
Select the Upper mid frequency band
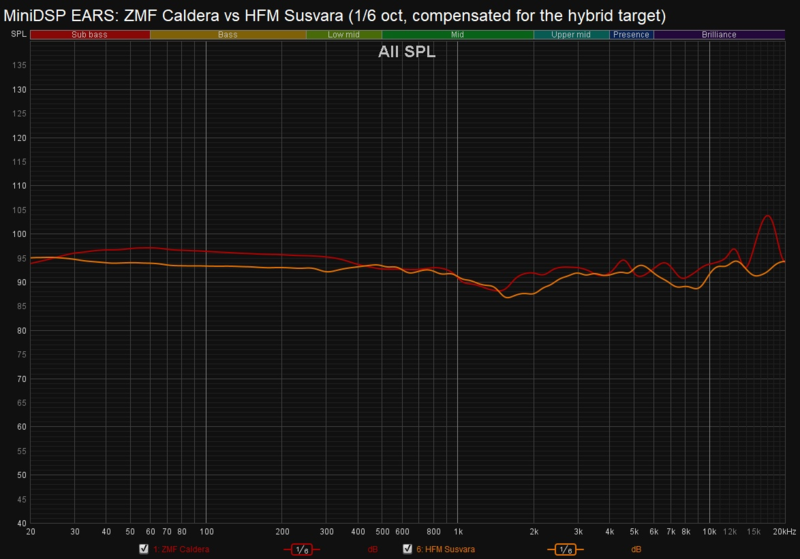click(570, 34)
